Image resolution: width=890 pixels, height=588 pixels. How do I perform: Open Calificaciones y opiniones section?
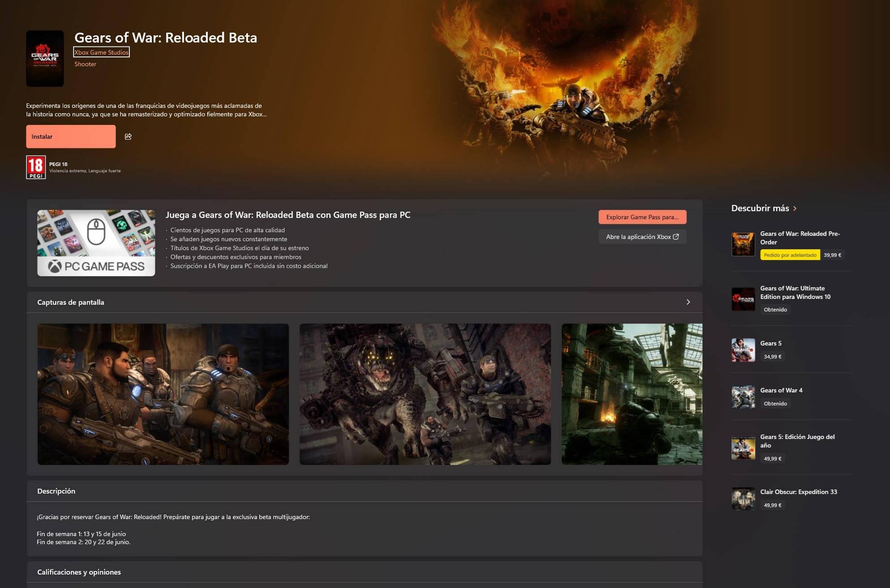79,572
